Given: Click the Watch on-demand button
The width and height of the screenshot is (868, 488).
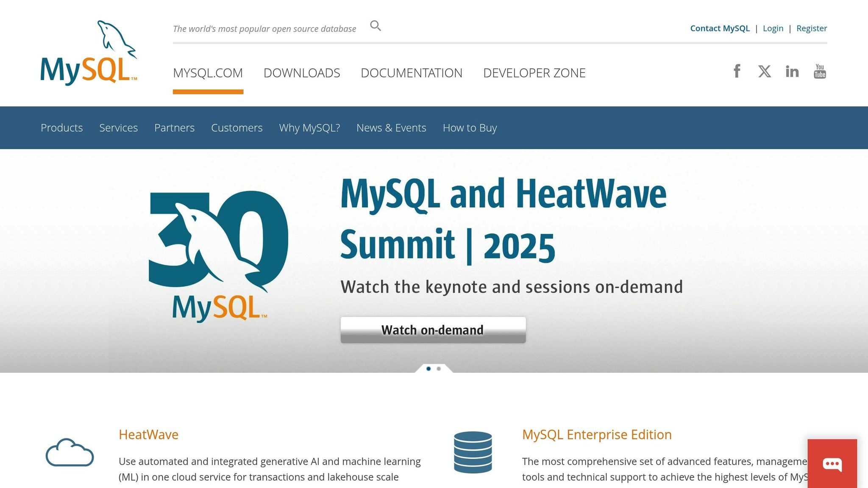Looking at the screenshot, I should click(433, 330).
